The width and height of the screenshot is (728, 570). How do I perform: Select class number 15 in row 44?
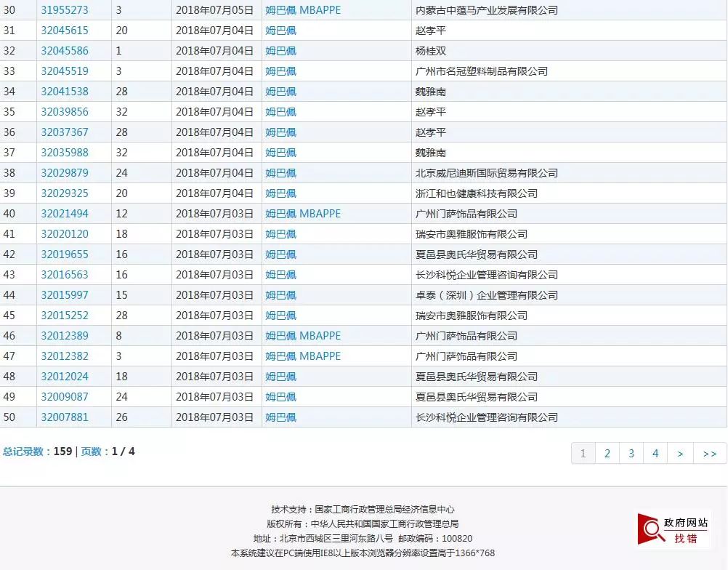pyautogui.click(x=121, y=295)
